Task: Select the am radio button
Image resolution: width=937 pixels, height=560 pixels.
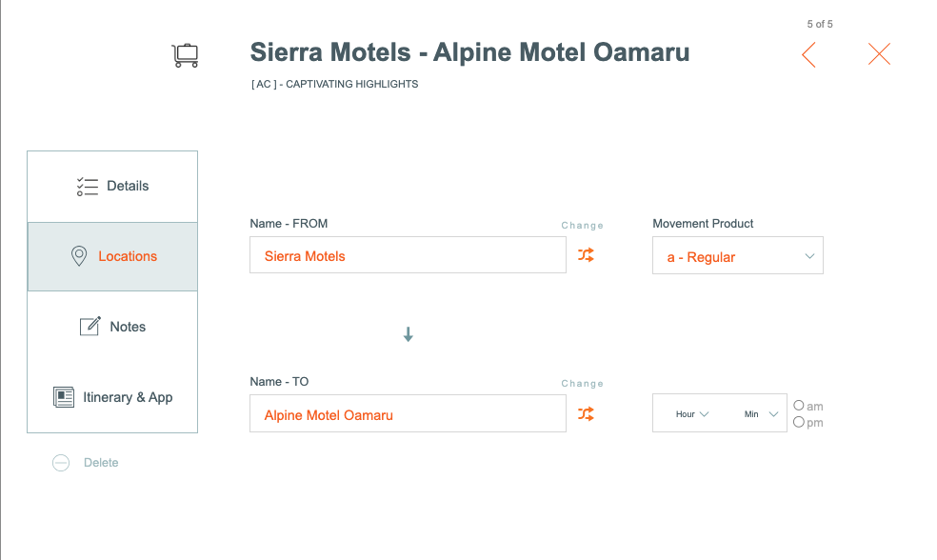Action: (x=798, y=405)
